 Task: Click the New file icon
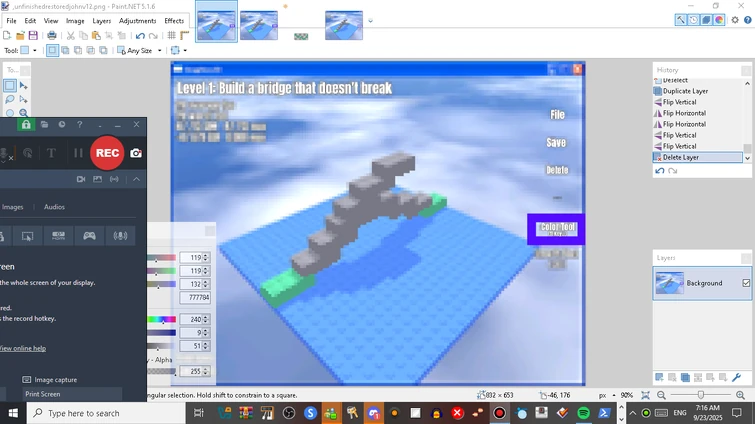[x=7, y=35]
